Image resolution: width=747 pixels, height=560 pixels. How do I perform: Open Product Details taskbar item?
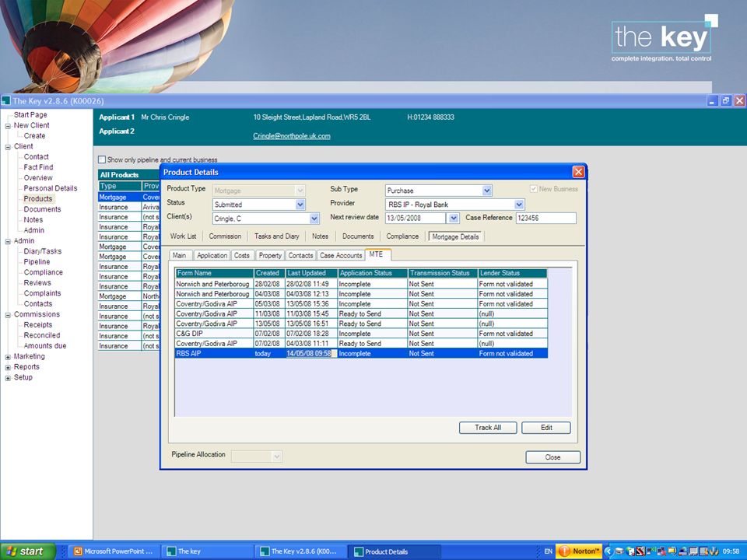[395, 551]
